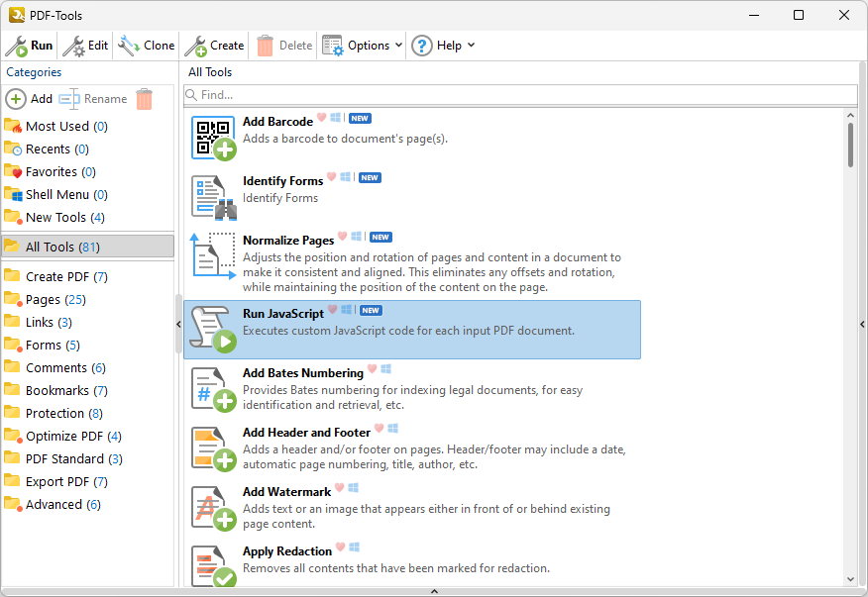Collapse the Categories panel with left chevron
The width and height of the screenshot is (868, 597).
click(178, 323)
